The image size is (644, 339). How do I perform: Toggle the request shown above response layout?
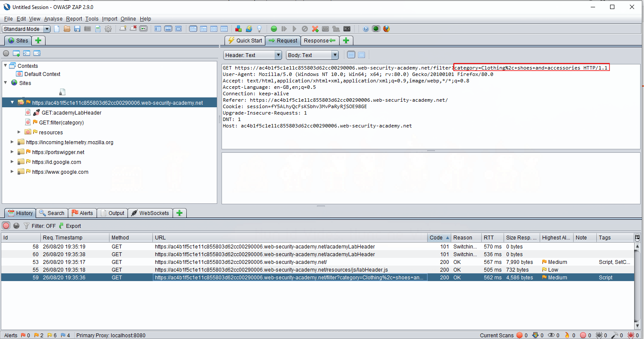tap(224, 29)
